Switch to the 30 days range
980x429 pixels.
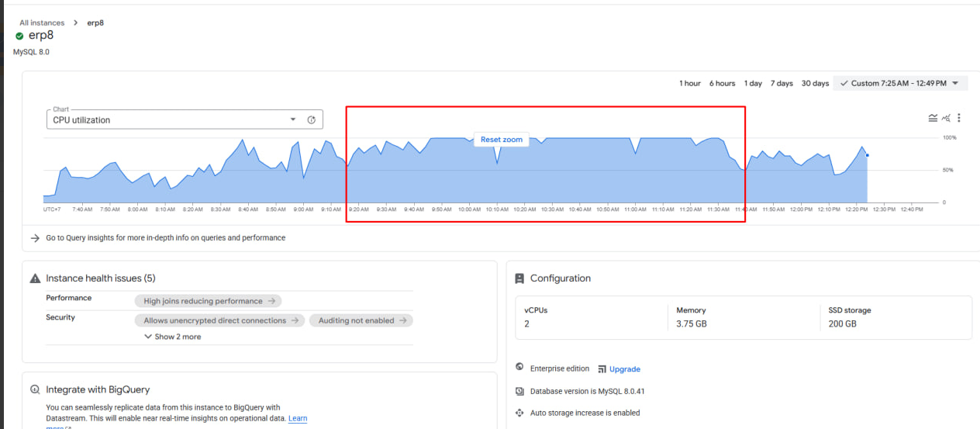(x=815, y=84)
